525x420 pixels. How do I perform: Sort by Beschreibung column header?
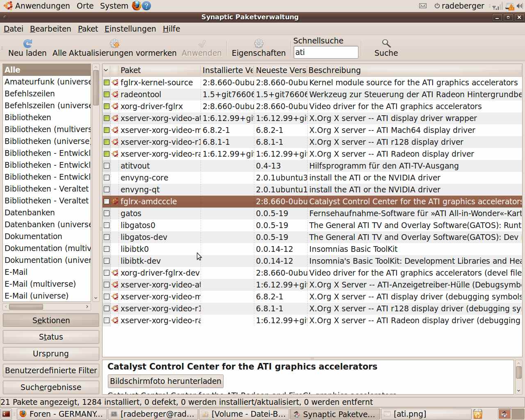click(414, 70)
